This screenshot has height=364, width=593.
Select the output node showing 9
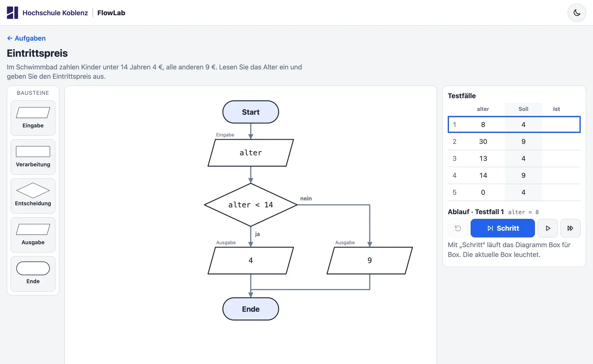[x=370, y=261]
